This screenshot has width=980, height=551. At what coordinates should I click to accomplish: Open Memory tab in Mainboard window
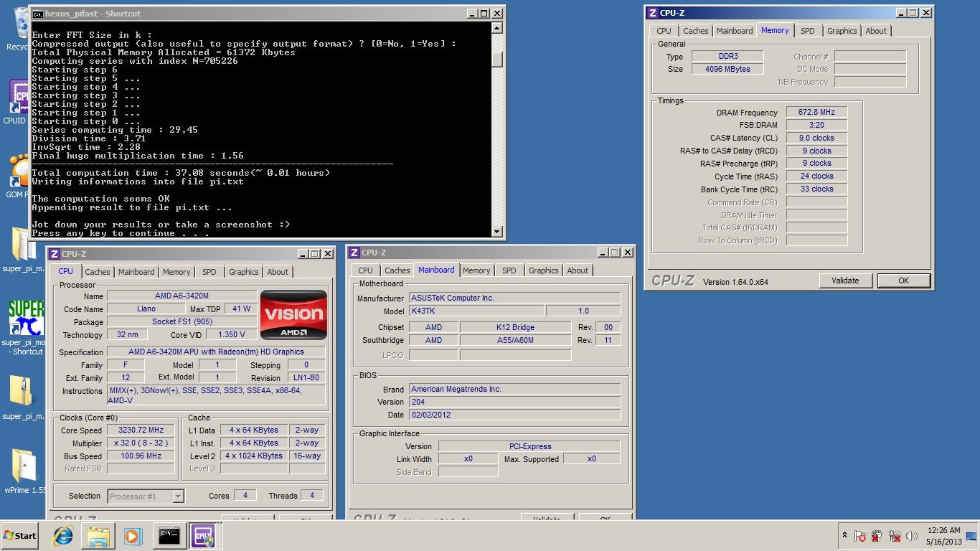tap(476, 270)
